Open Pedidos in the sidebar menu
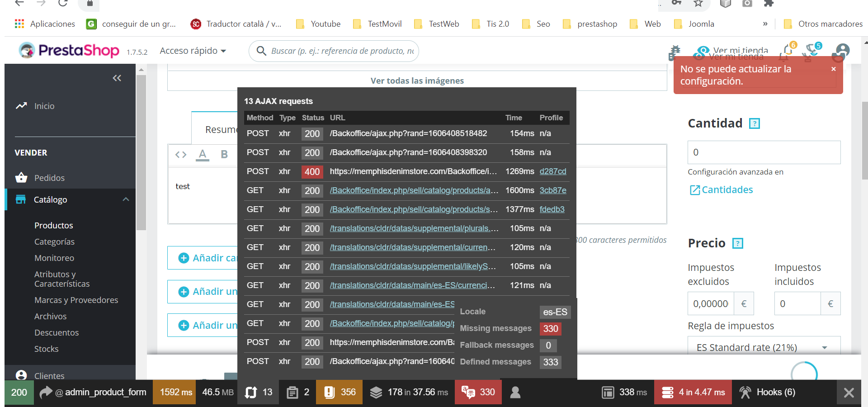This screenshot has width=868, height=407. click(49, 178)
